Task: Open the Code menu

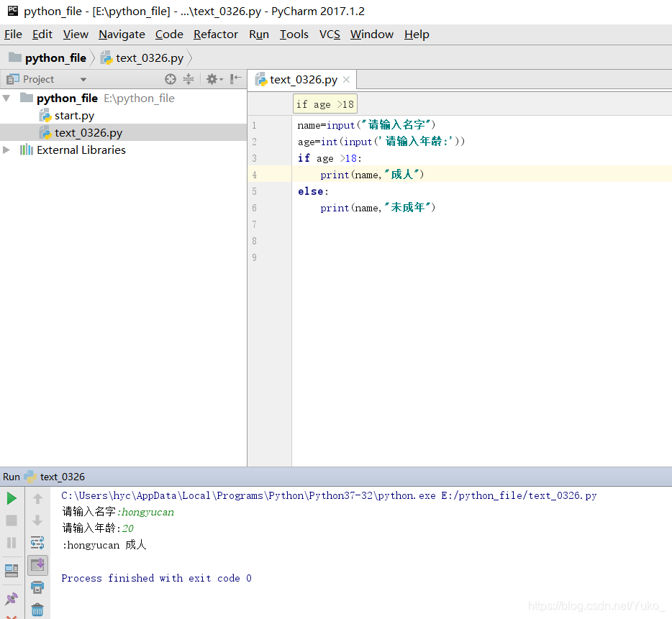Action: pyautogui.click(x=169, y=35)
